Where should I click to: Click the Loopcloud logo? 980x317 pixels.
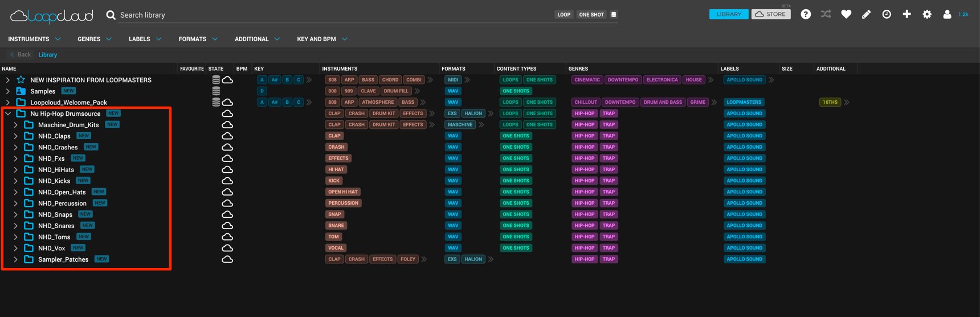pyautogui.click(x=52, y=16)
